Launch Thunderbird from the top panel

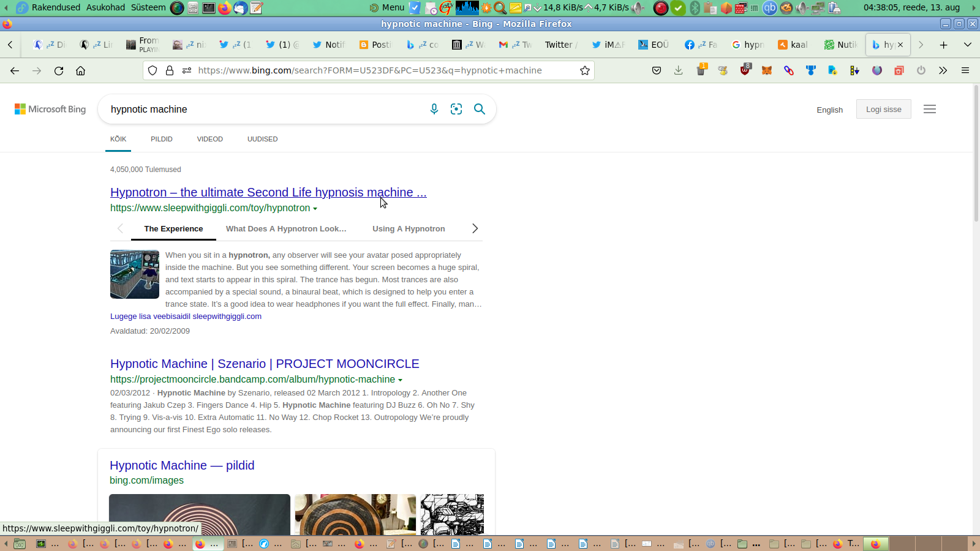(x=241, y=7)
